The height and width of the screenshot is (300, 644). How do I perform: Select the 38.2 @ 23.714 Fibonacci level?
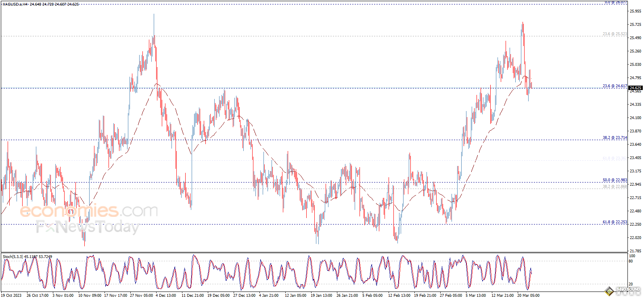click(x=615, y=138)
